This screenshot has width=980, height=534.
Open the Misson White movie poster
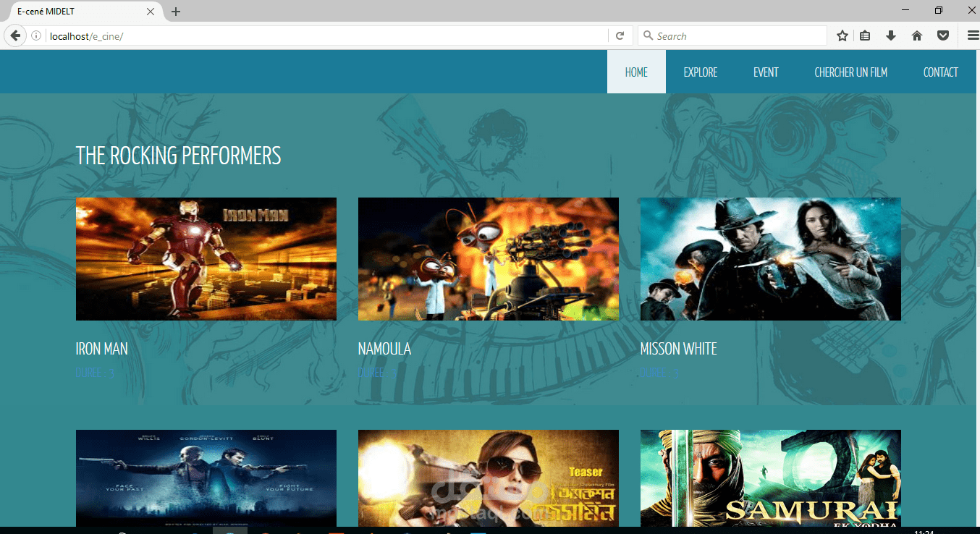pos(771,259)
